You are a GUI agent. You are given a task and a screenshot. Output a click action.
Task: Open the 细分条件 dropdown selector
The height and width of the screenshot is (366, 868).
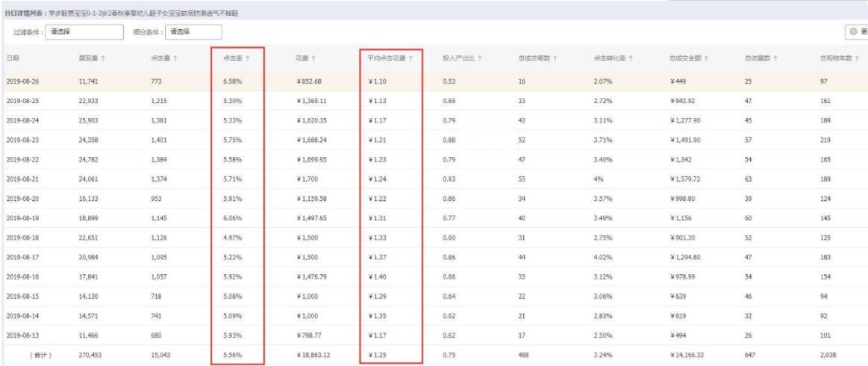[x=193, y=31]
